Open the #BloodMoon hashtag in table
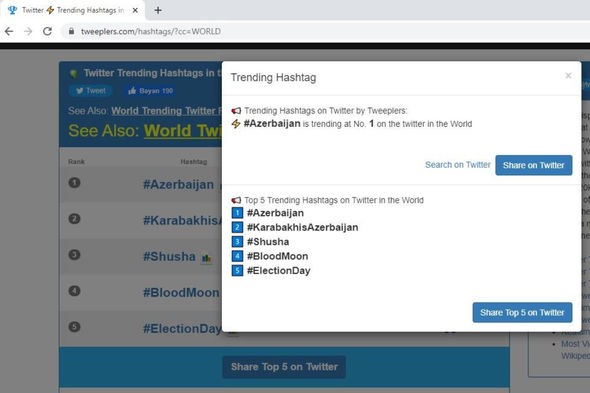This screenshot has height=393, width=590. pyautogui.click(x=181, y=292)
